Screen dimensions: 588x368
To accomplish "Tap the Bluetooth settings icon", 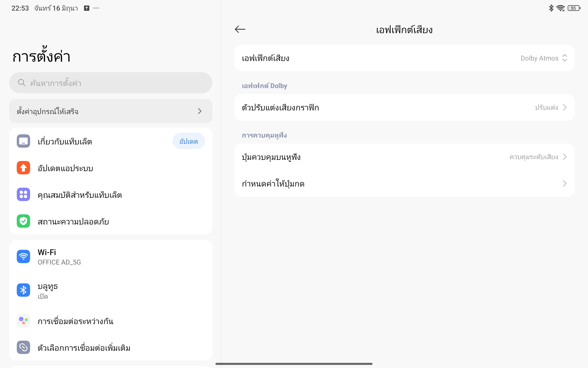I will click(23, 290).
